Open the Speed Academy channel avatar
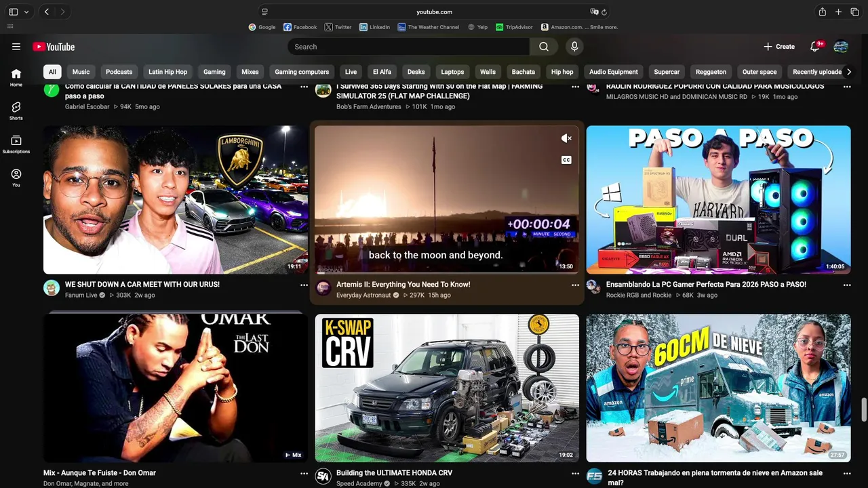 [323, 476]
